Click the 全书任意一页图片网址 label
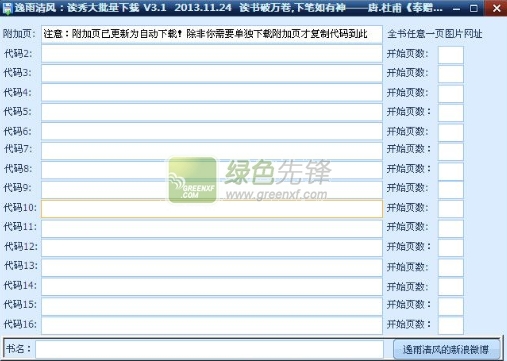Image resolution: width=507 pixels, height=361 pixels. coord(435,34)
